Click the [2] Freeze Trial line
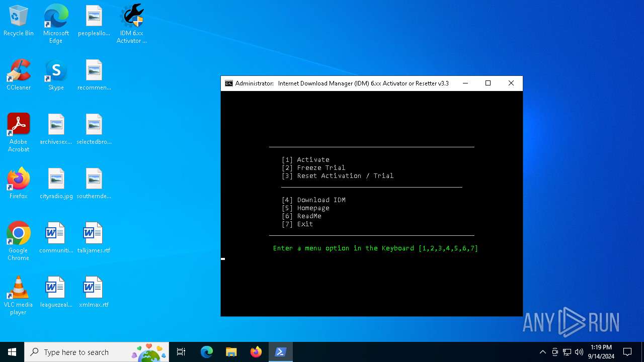This screenshot has width=644, height=362. [x=313, y=168]
